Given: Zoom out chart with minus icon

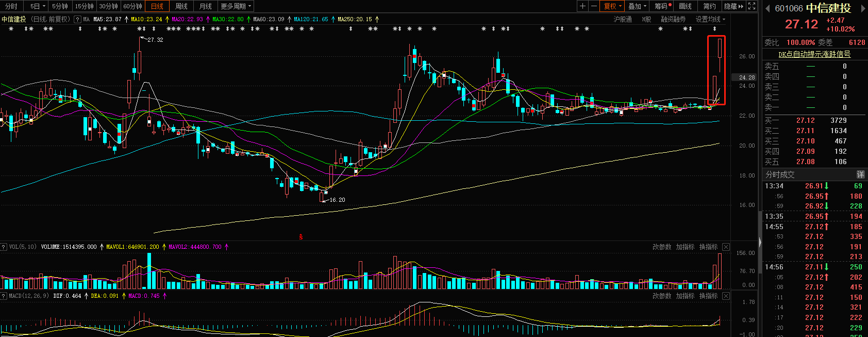Looking at the screenshot, I should [x=594, y=6].
